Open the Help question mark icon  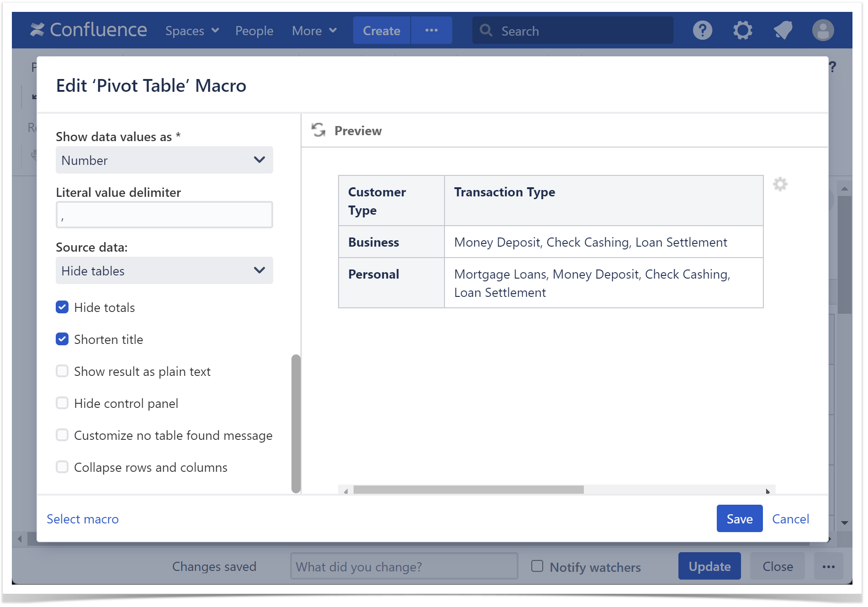pos(702,31)
